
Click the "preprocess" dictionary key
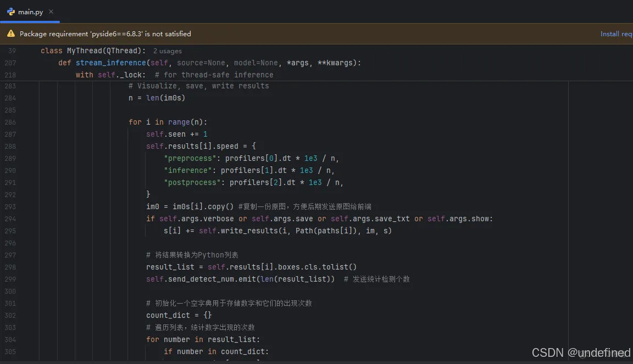pyautogui.click(x=190, y=158)
